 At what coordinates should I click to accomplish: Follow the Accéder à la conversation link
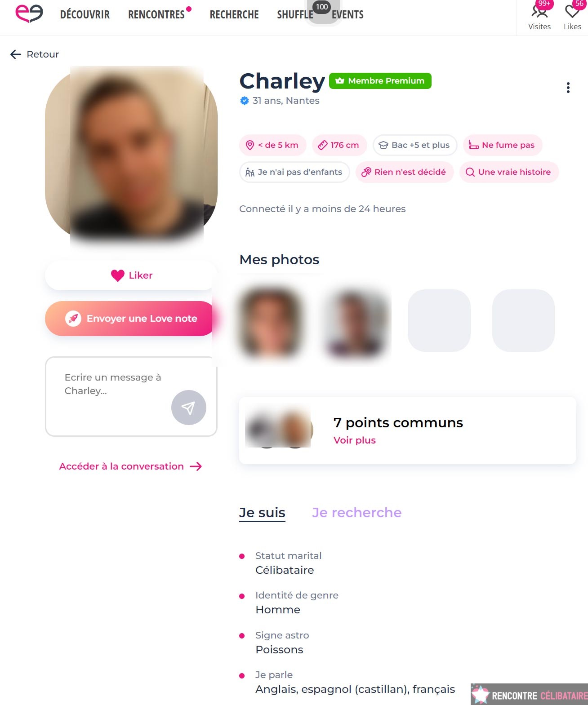point(130,466)
